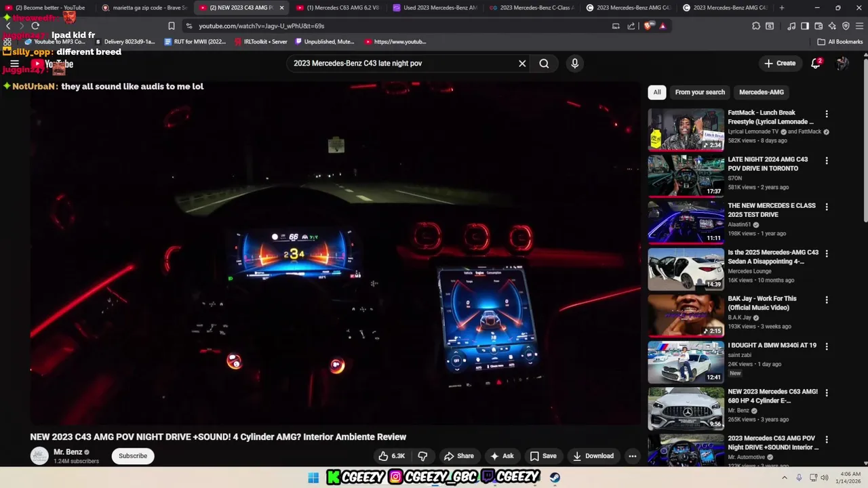
Task: Go back with the browser back arrow
Action: point(8,26)
